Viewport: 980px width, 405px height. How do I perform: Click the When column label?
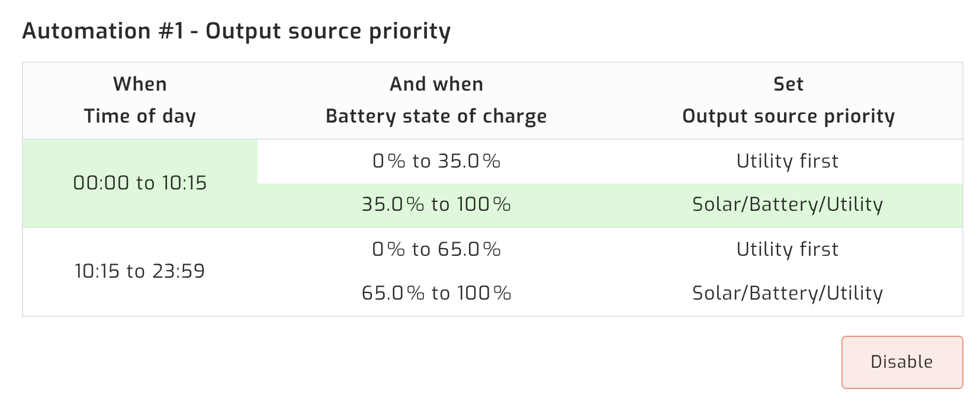140,83
